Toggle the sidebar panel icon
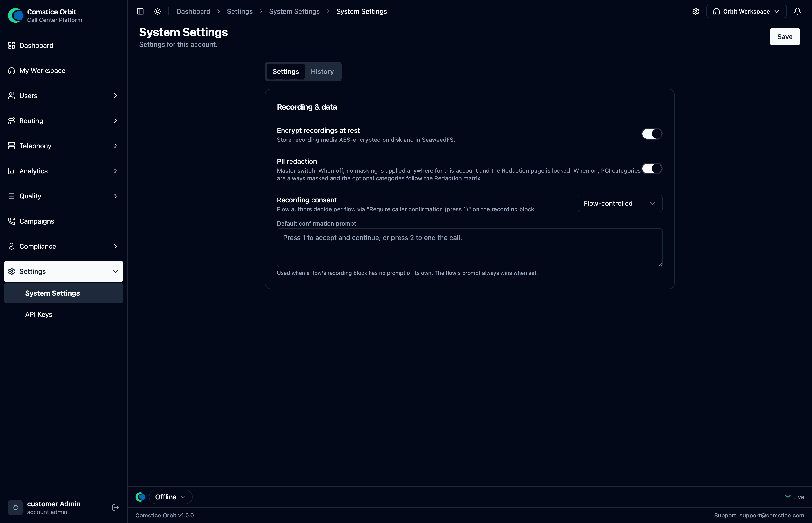The height and width of the screenshot is (523, 812). (140, 12)
